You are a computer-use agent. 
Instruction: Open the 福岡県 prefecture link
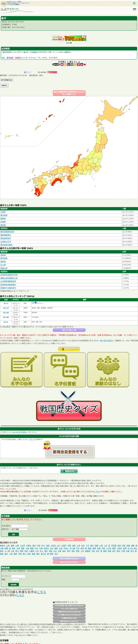[3, 219]
